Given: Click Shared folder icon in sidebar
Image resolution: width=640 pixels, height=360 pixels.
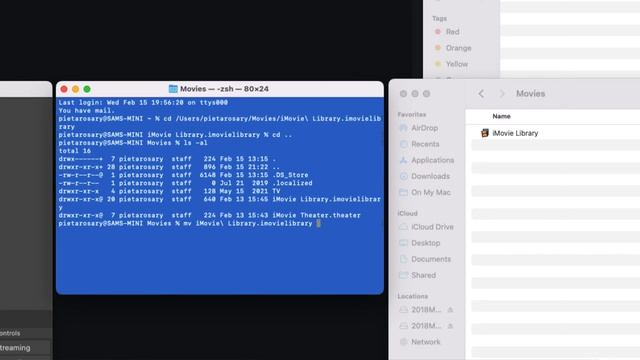Looking at the screenshot, I should pyautogui.click(x=403, y=275).
